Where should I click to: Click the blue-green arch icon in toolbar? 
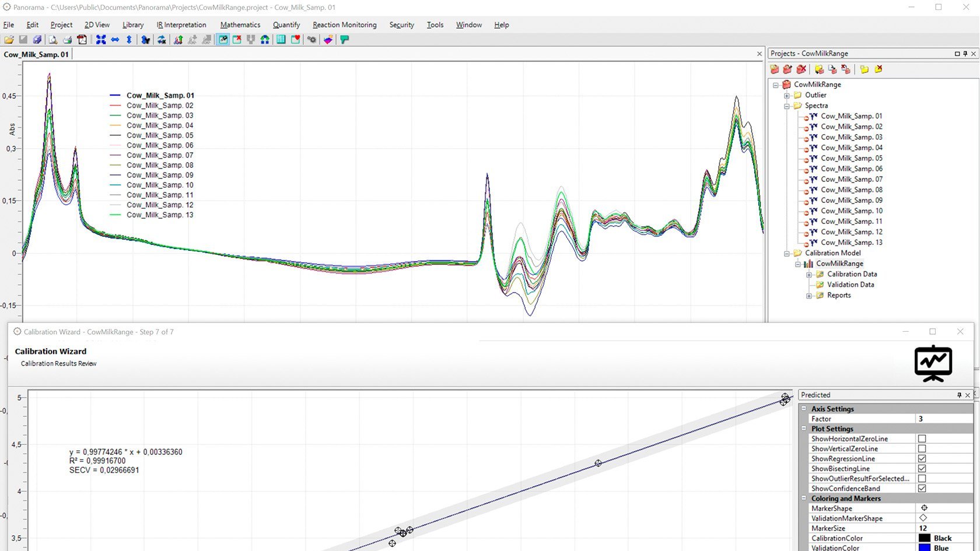tap(265, 40)
